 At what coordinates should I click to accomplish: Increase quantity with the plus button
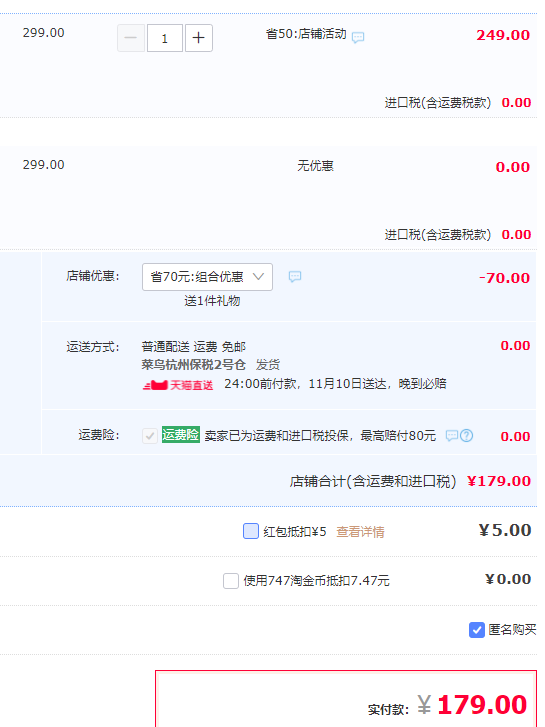click(x=199, y=38)
